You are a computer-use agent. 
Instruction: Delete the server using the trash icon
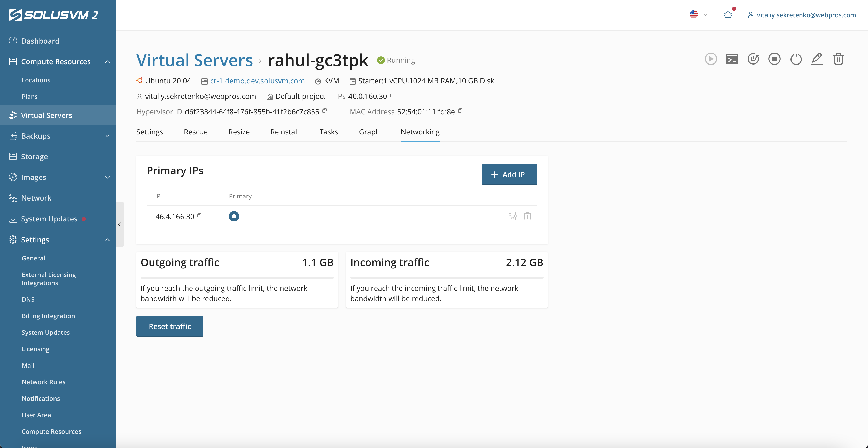tap(838, 59)
